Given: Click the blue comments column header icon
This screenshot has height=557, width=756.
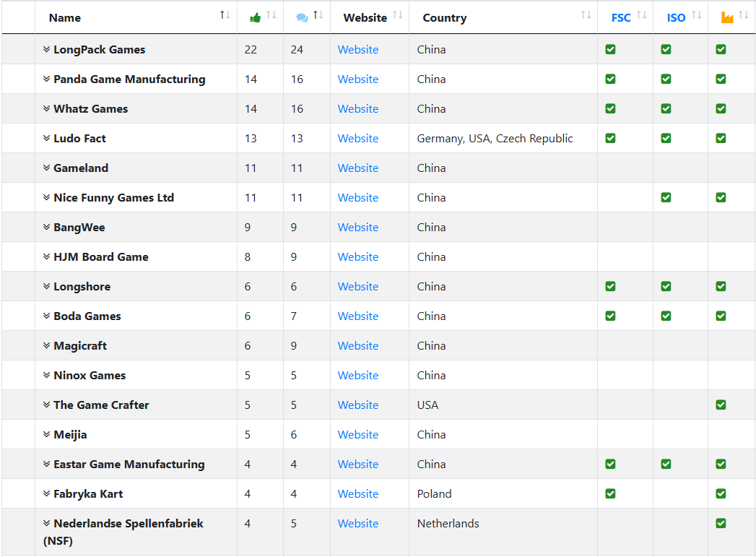Looking at the screenshot, I should tap(302, 18).
